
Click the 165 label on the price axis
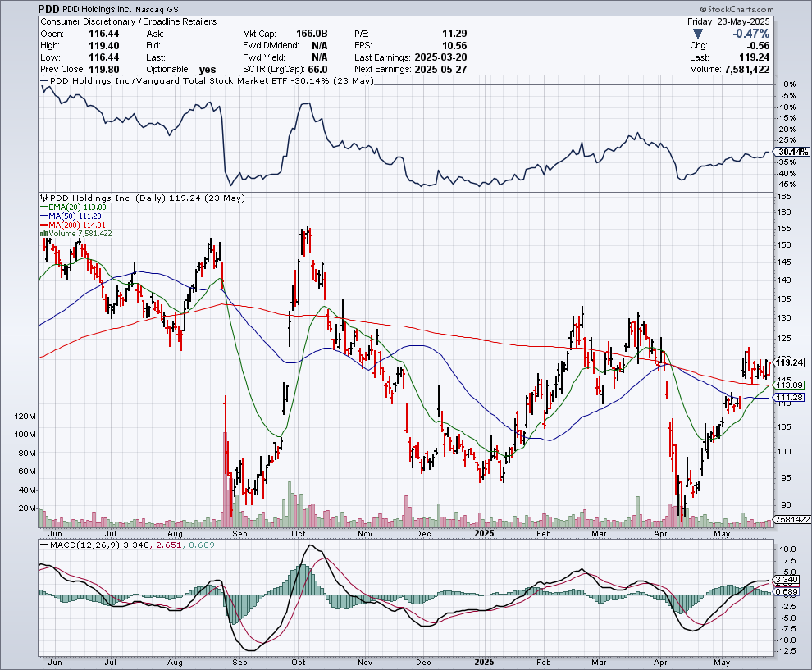pyautogui.click(x=785, y=197)
